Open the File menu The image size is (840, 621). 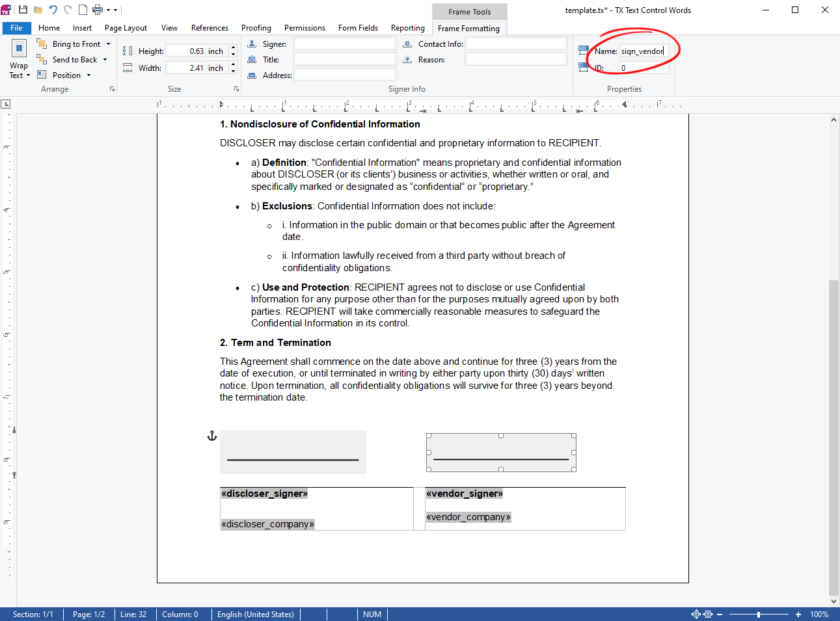[x=17, y=28]
